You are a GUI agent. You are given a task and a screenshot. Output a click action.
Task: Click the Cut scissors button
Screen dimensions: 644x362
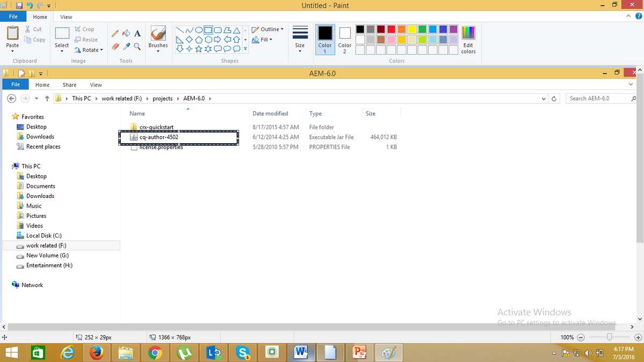(x=33, y=29)
